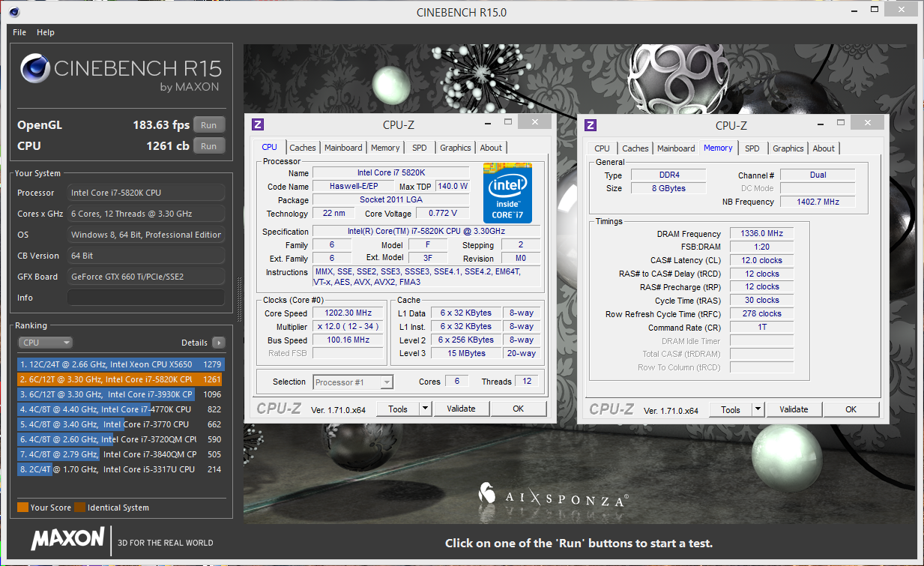
Task: Select SPD tab in CPU-Z processor window
Action: tap(420, 148)
